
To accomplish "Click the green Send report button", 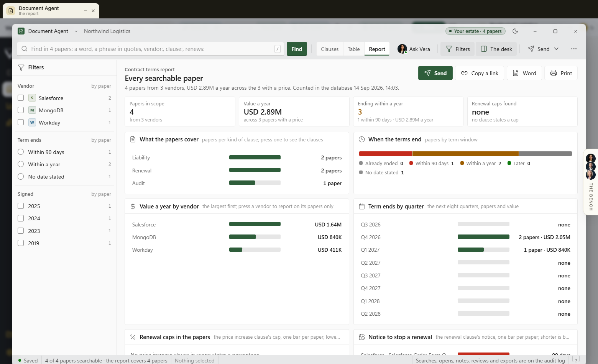I will pos(435,73).
